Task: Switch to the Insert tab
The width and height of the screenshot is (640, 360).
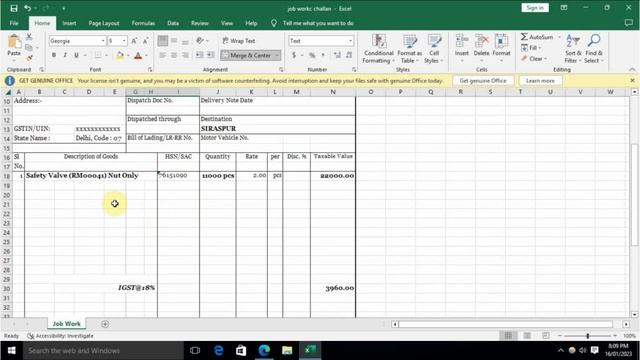Action: click(x=69, y=23)
